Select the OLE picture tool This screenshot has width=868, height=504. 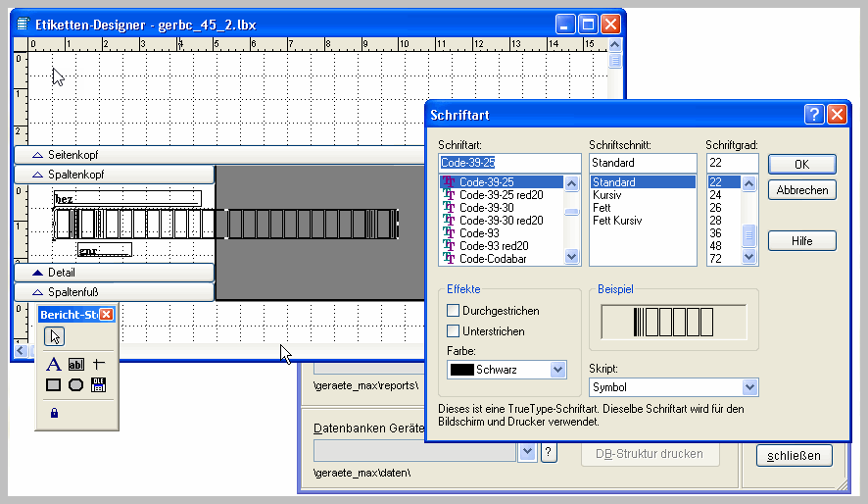point(99,384)
